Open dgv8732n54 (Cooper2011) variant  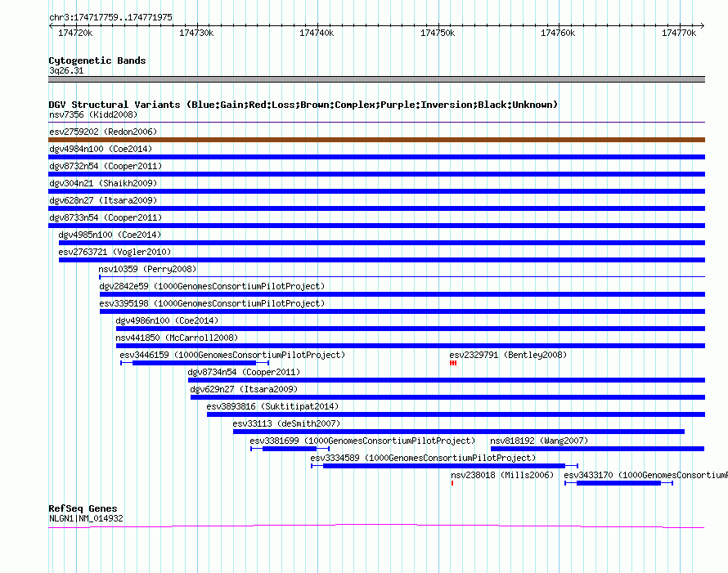(x=106, y=166)
